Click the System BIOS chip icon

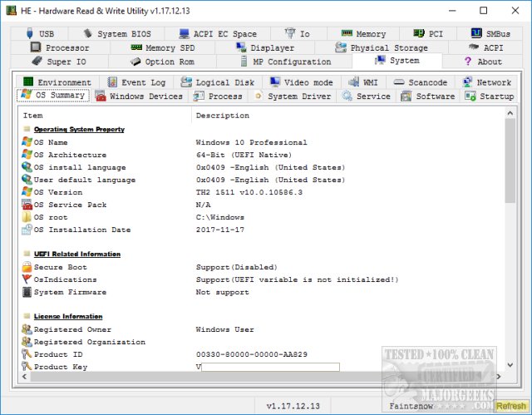pyautogui.click(x=88, y=33)
